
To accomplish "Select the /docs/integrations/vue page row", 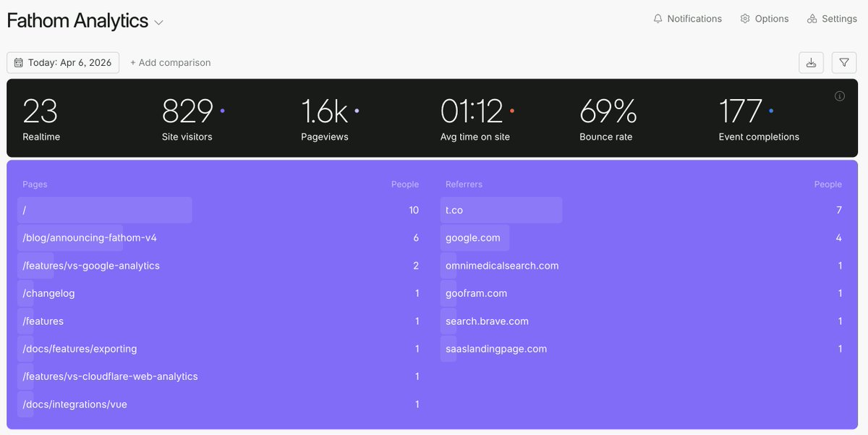I will point(218,404).
